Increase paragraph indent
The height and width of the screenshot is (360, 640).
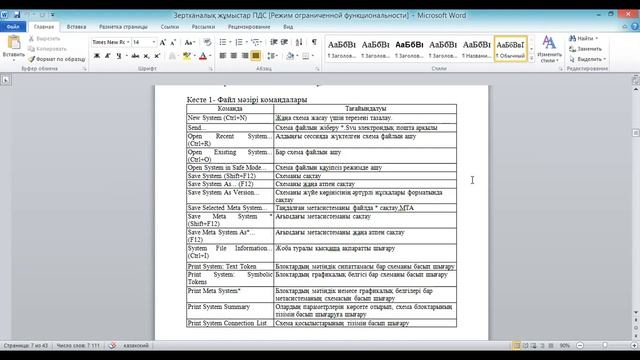click(x=284, y=42)
